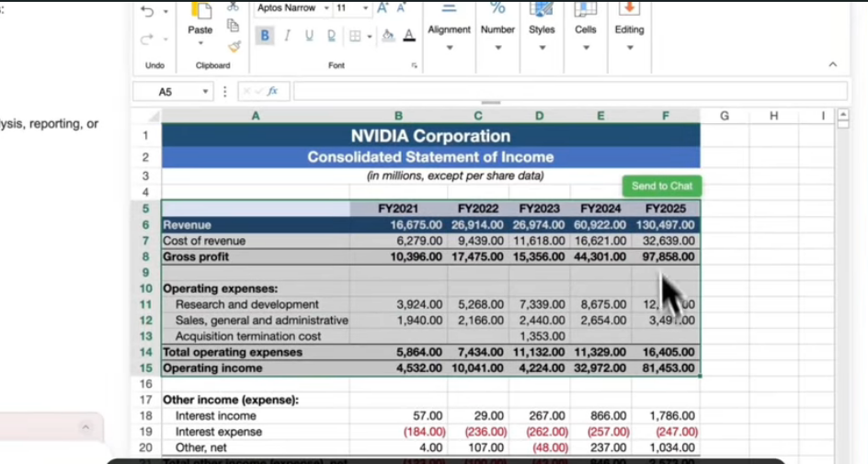Expand the Name Box dropdown arrow
Image resolution: width=868 pixels, height=464 pixels.
tap(206, 92)
